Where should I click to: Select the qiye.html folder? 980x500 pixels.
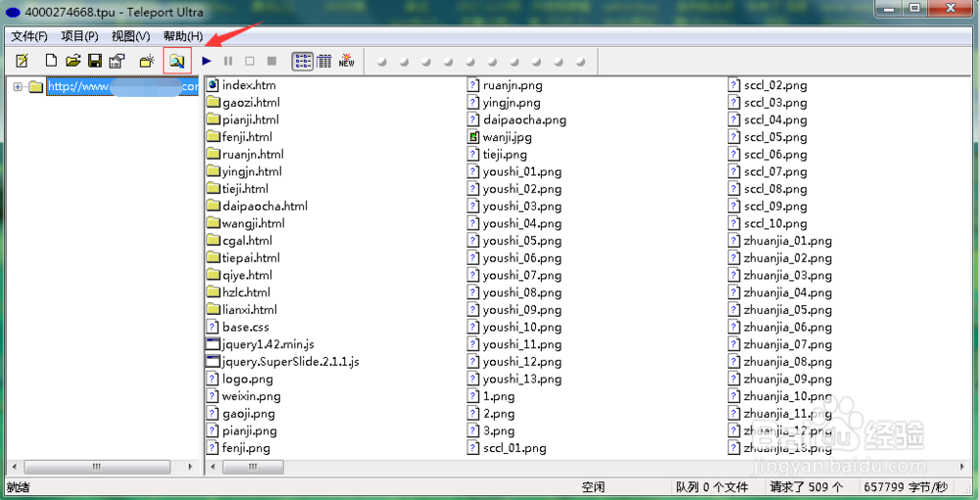tap(239, 275)
